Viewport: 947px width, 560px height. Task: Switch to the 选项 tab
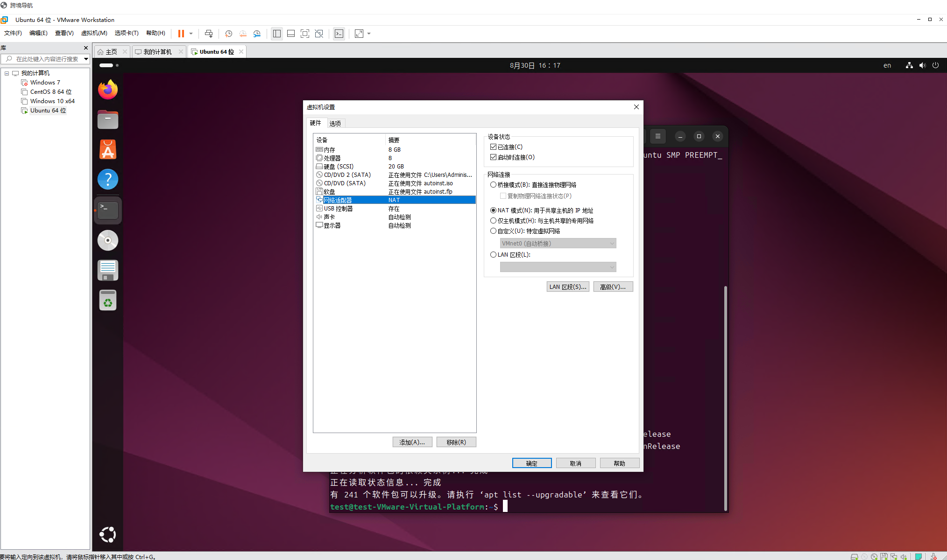[x=335, y=124]
